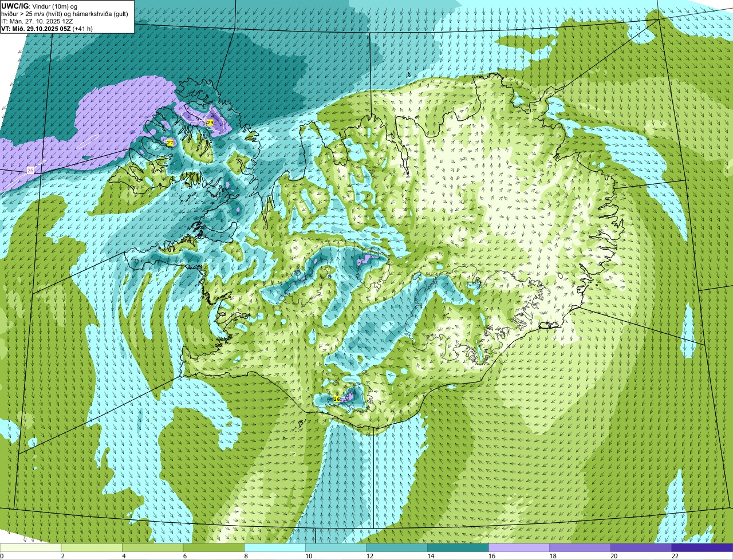Click the above-22 m/s deep indigo legend swatch
This screenshot has width=733, height=560.
(702, 547)
